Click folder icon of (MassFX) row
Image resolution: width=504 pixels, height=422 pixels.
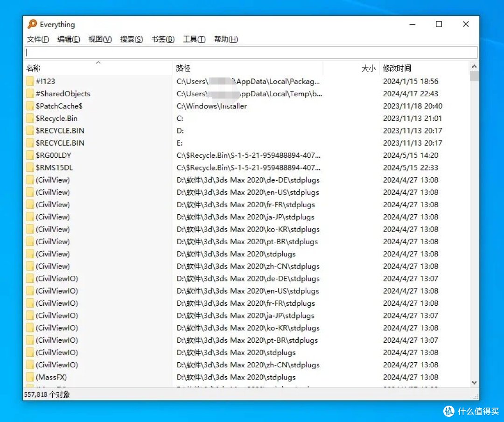pos(30,377)
